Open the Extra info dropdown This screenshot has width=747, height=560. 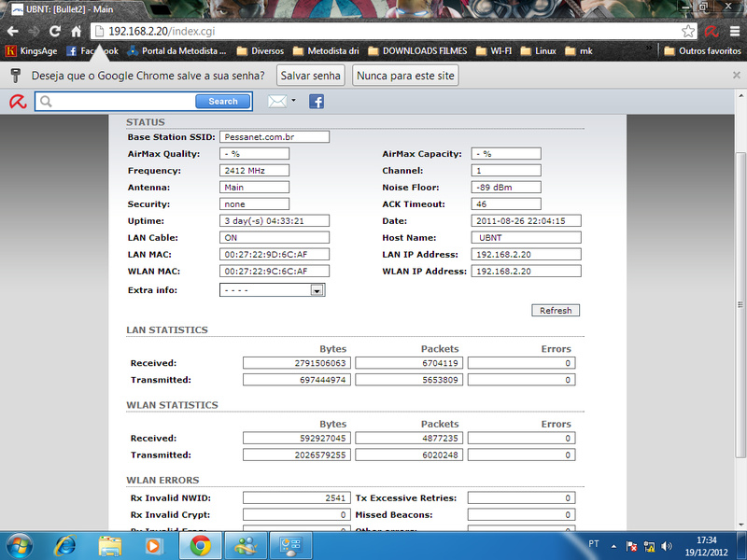pos(272,290)
